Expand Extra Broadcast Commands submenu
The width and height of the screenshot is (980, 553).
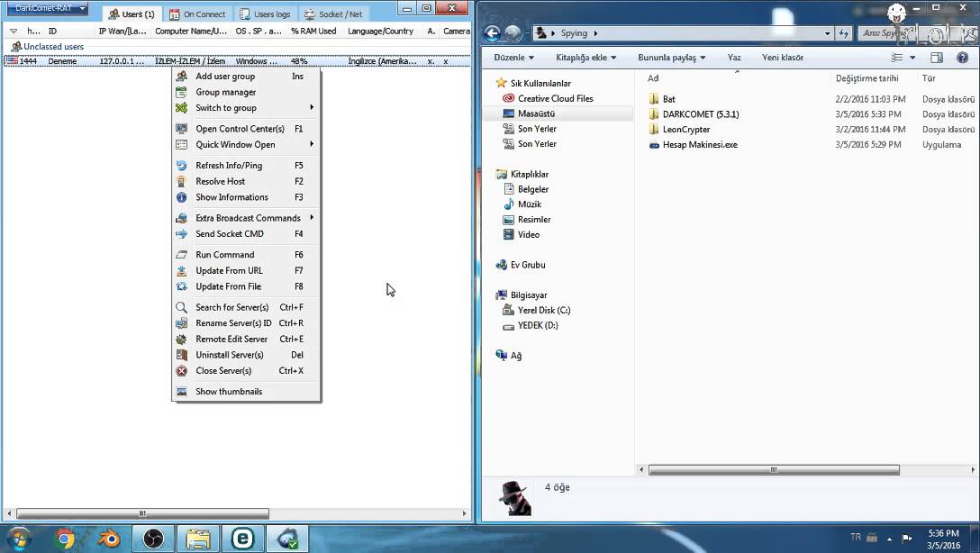click(x=312, y=217)
